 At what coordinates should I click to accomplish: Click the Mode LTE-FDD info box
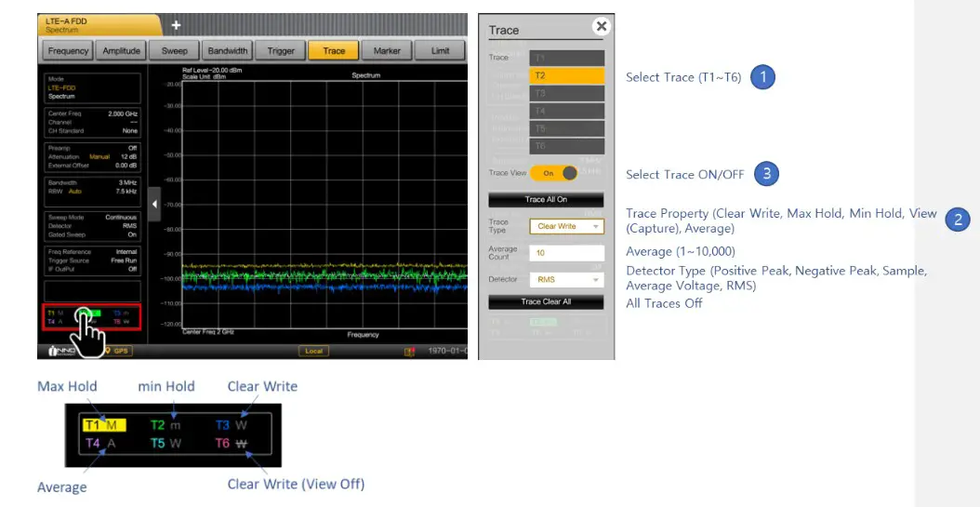92,88
